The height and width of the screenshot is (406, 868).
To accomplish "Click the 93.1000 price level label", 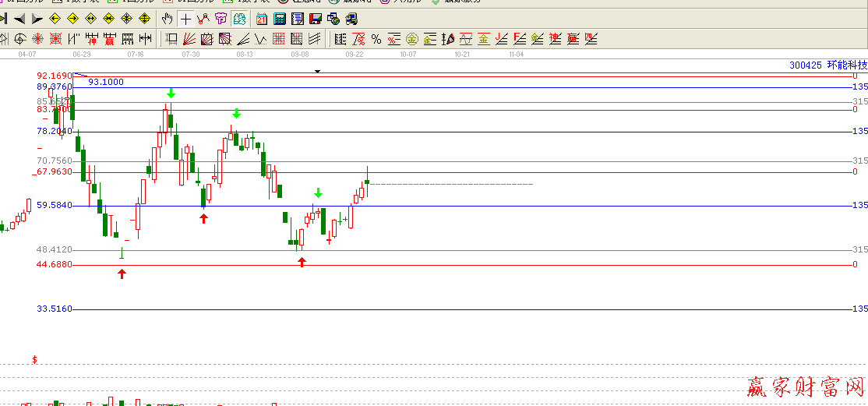I will click(x=106, y=82).
